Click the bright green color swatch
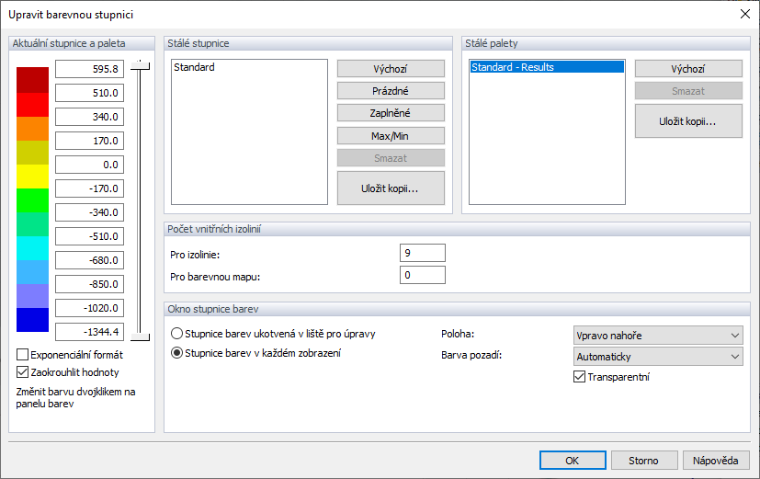This screenshot has height=479, width=760. tap(32, 200)
